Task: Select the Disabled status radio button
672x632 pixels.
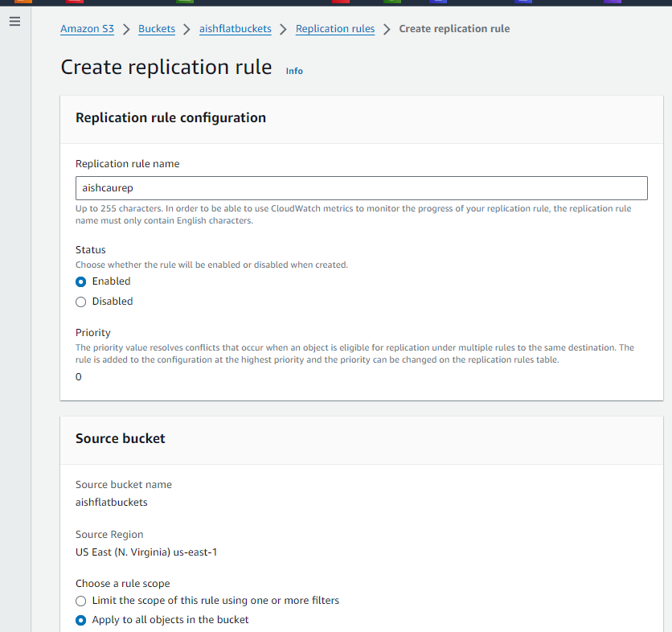Action: click(80, 302)
